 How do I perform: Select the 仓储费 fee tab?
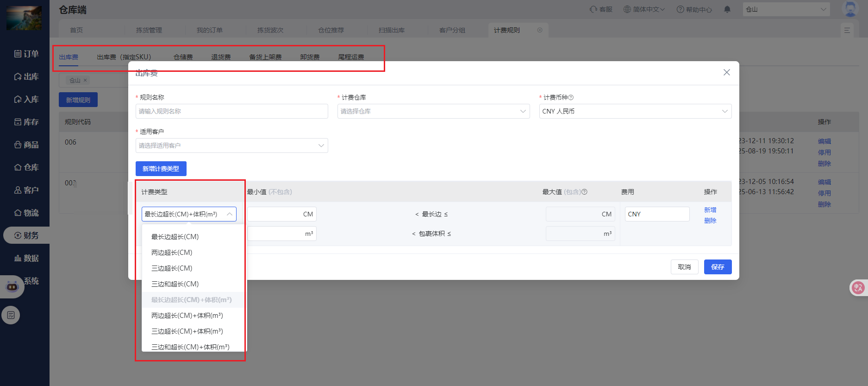point(183,57)
